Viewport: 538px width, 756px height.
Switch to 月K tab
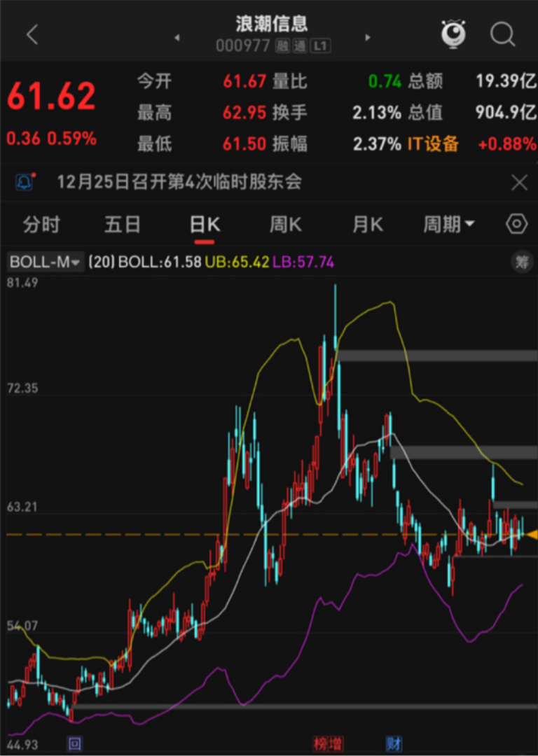click(368, 225)
